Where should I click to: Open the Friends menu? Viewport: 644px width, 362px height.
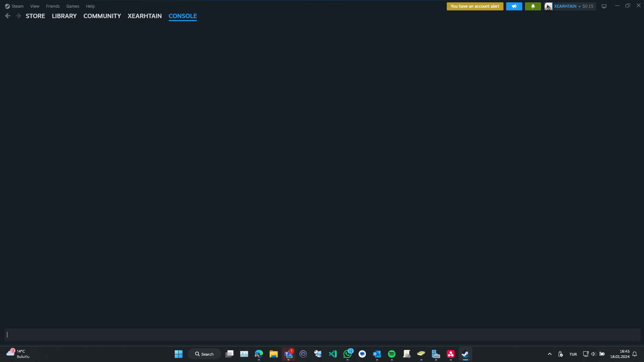53,6
